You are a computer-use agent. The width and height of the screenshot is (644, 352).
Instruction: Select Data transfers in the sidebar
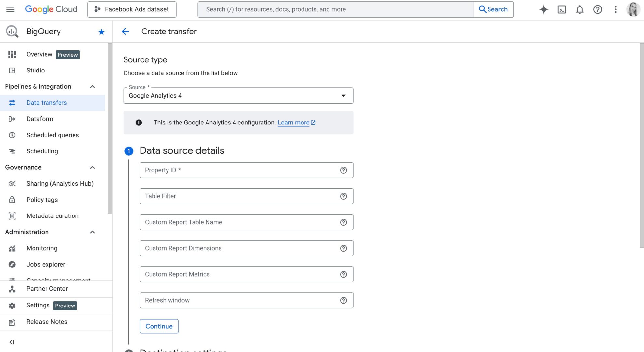[53, 103]
